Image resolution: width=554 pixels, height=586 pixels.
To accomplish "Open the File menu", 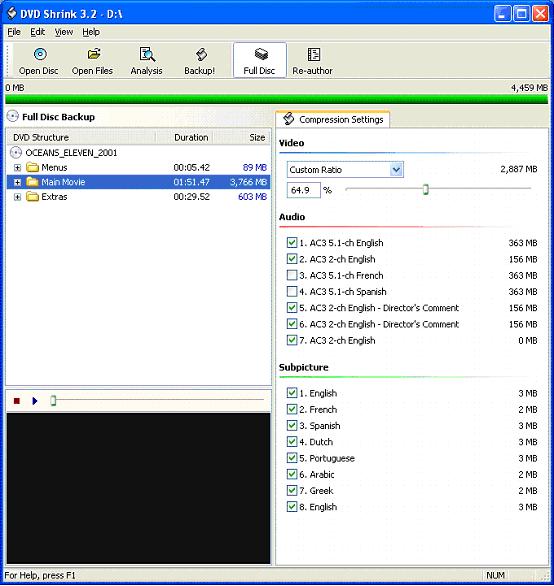I will point(14,32).
